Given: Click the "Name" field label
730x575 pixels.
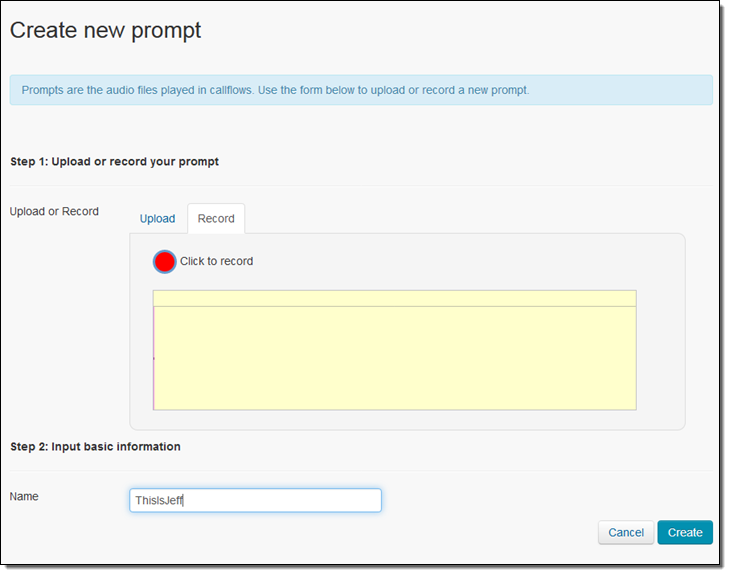Looking at the screenshot, I should click(x=24, y=496).
